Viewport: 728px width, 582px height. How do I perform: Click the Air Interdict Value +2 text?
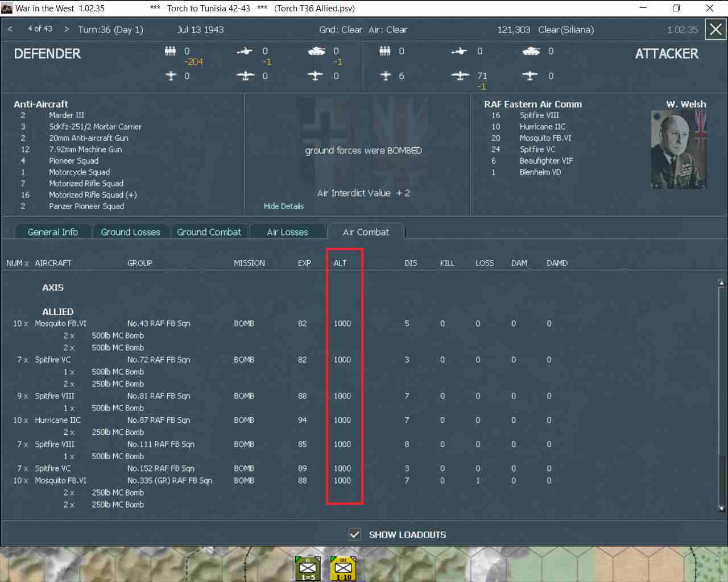[x=363, y=193]
